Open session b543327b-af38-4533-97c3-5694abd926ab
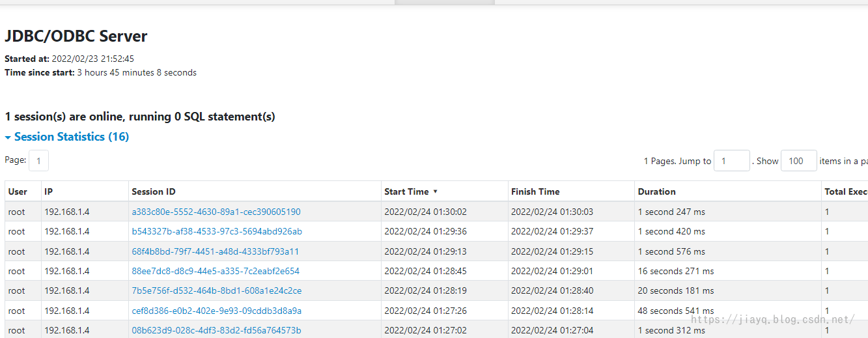 click(217, 231)
